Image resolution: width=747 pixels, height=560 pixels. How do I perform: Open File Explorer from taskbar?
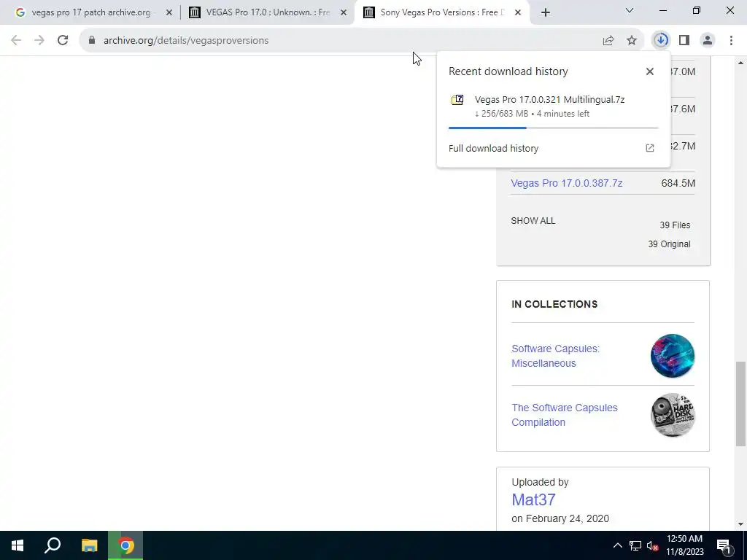[x=89, y=545]
